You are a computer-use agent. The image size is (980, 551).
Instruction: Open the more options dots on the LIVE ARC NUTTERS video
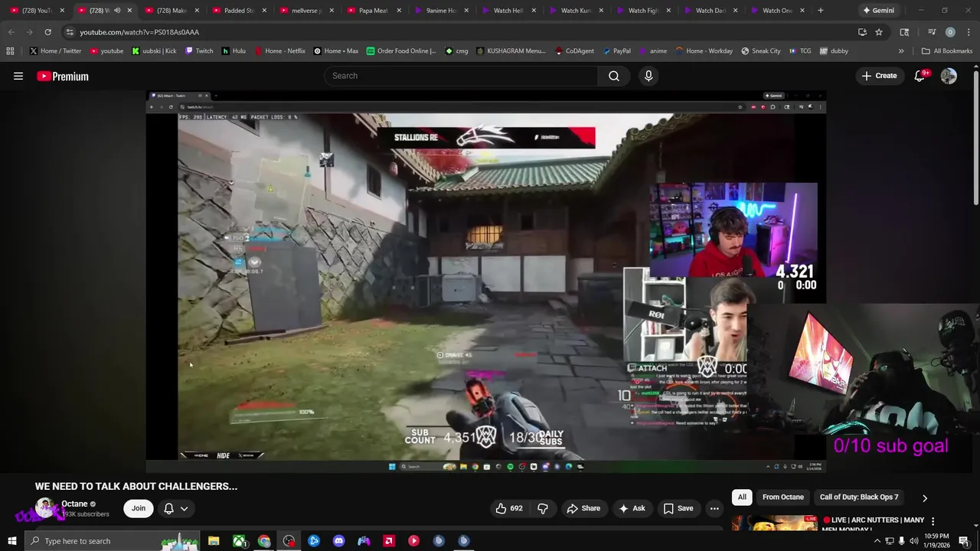click(x=933, y=521)
